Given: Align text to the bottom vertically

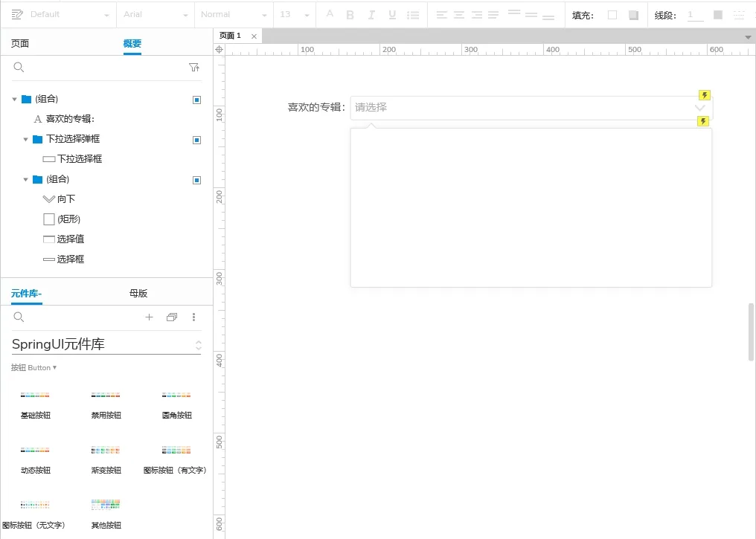Looking at the screenshot, I should 548,16.
